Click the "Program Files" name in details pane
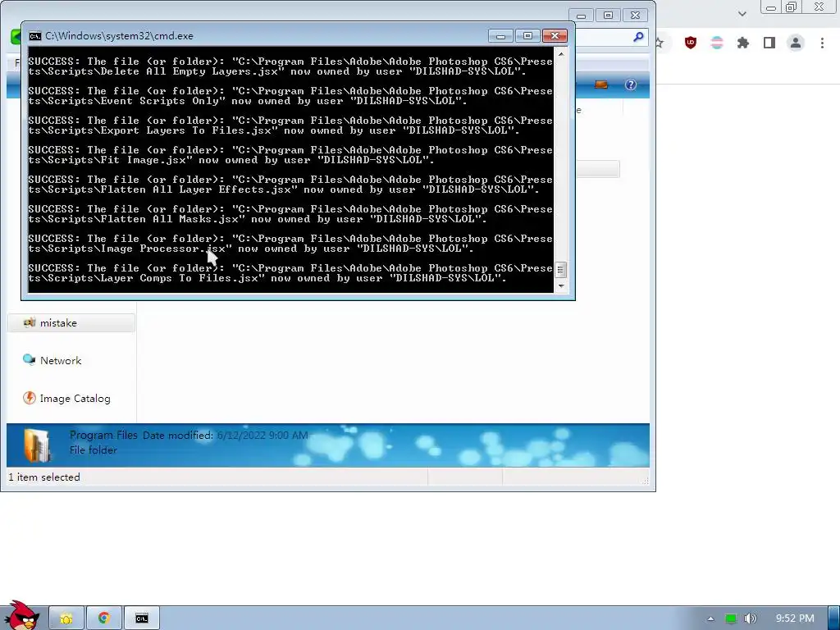The width and height of the screenshot is (840, 630). (x=103, y=435)
